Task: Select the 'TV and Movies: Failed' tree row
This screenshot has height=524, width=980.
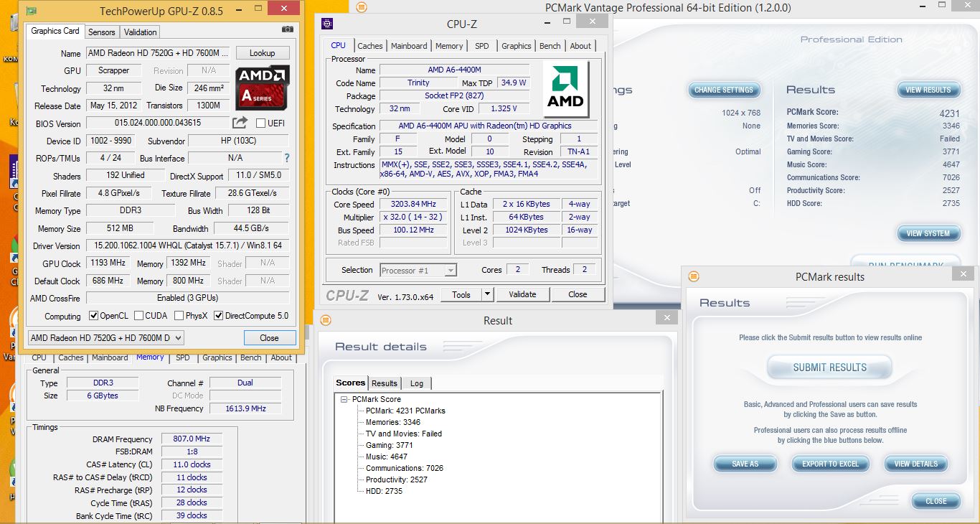Action: click(x=404, y=434)
